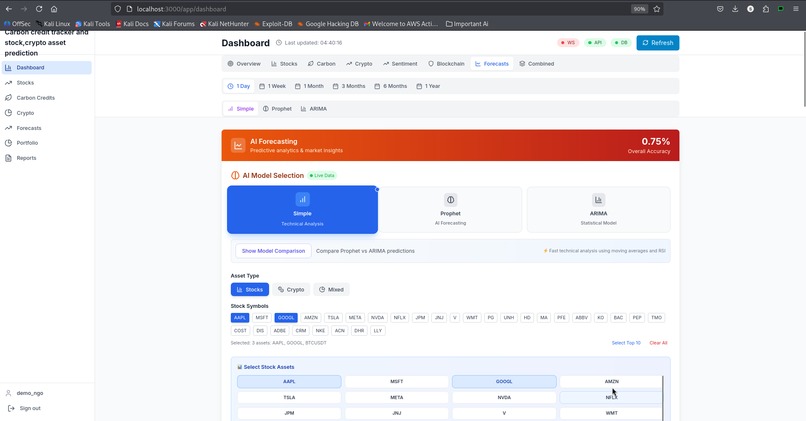Click the DB status badge
The height and width of the screenshot is (421, 806).
click(x=621, y=43)
